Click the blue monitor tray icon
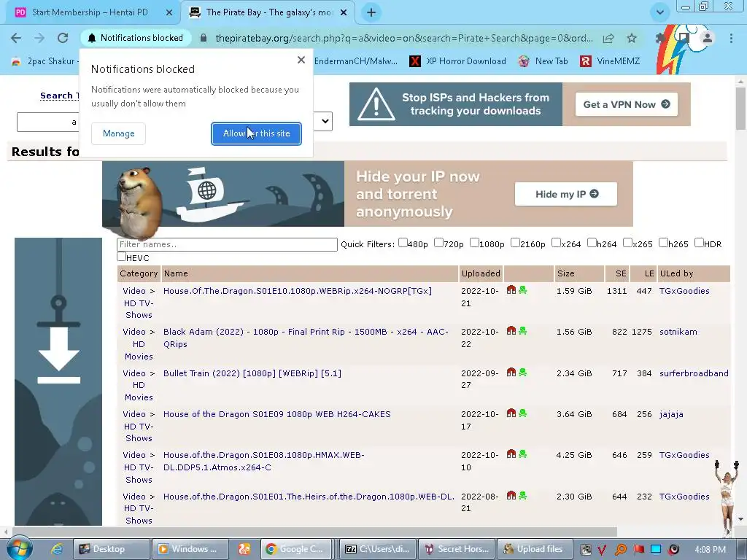 click(x=656, y=550)
